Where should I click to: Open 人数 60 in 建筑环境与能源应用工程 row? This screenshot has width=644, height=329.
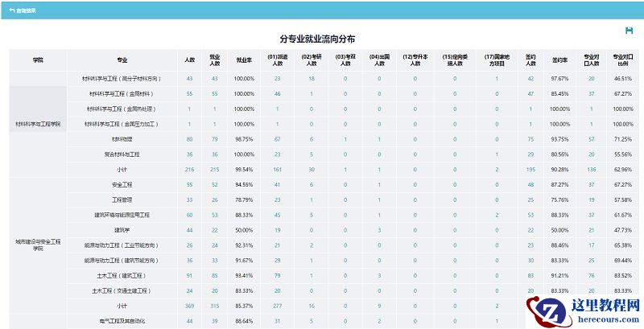tap(189, 215)
